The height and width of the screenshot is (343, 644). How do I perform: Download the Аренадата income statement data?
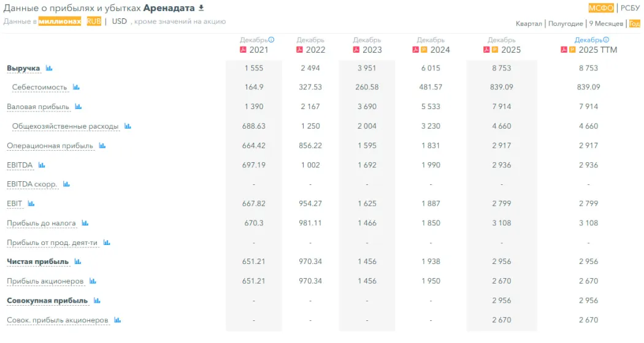point(201,8)
